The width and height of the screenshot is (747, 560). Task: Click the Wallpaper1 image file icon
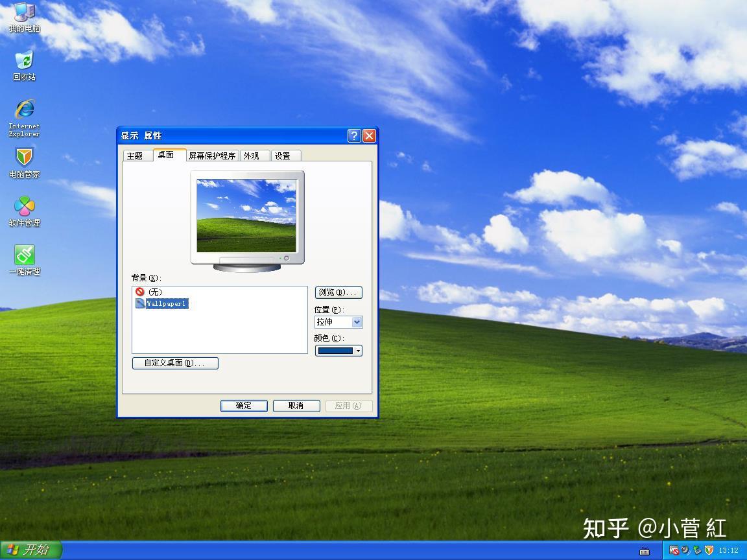140,303
